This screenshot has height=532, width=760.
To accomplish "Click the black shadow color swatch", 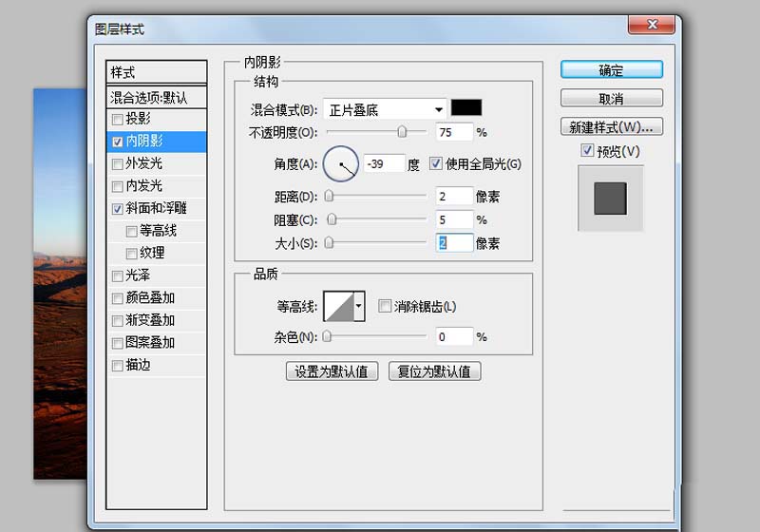I will 466,107.
